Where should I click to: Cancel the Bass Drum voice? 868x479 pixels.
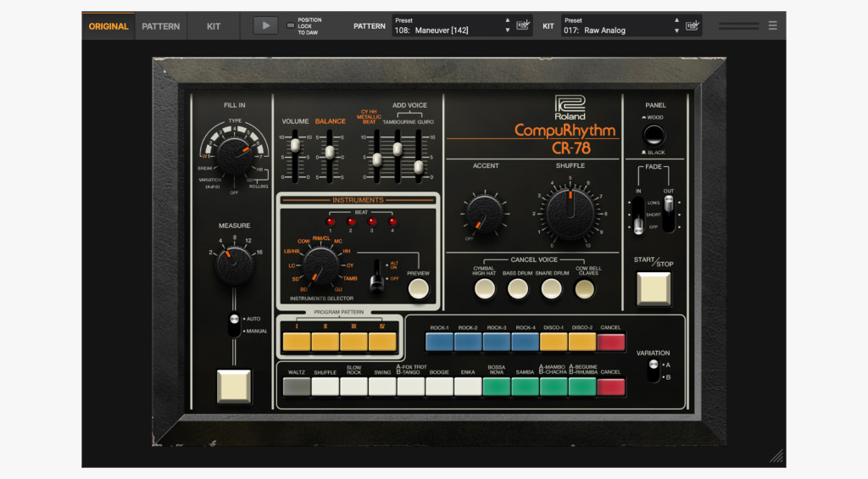[x=518, y=288]
